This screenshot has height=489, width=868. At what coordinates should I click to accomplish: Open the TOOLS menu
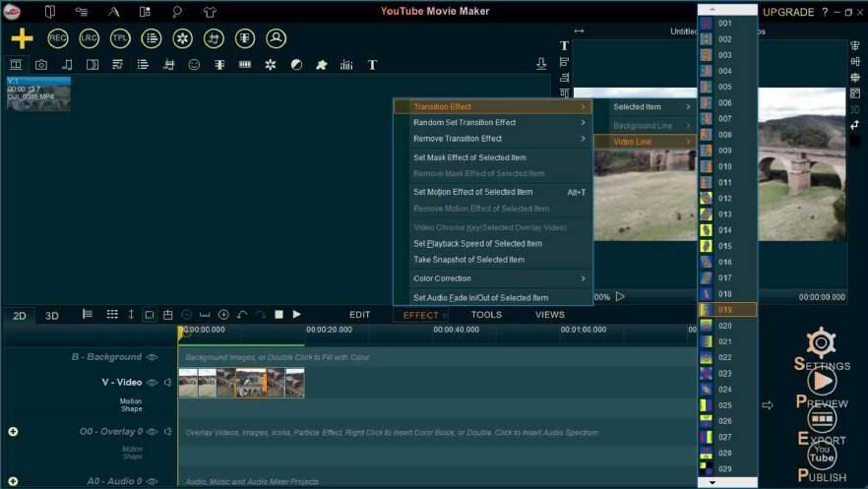486,315
